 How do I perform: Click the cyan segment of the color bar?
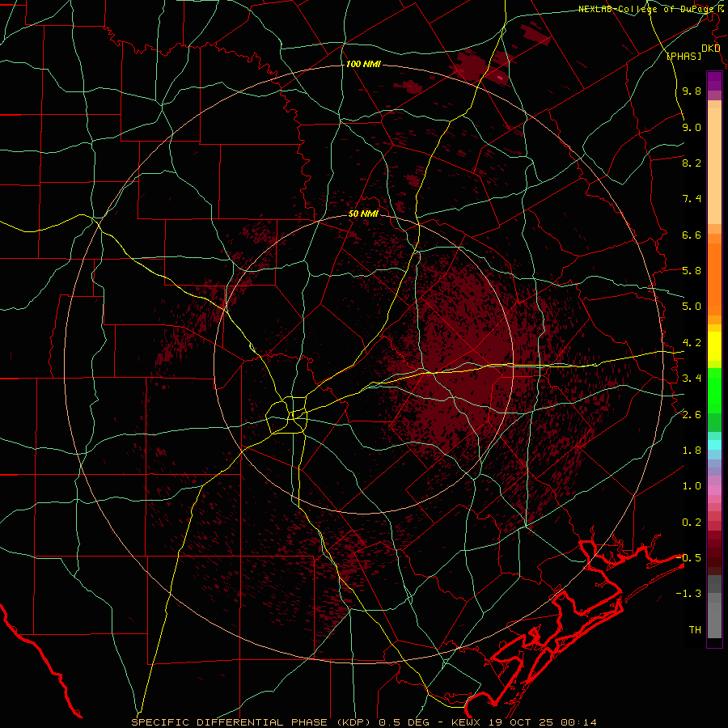pos(714,445)
